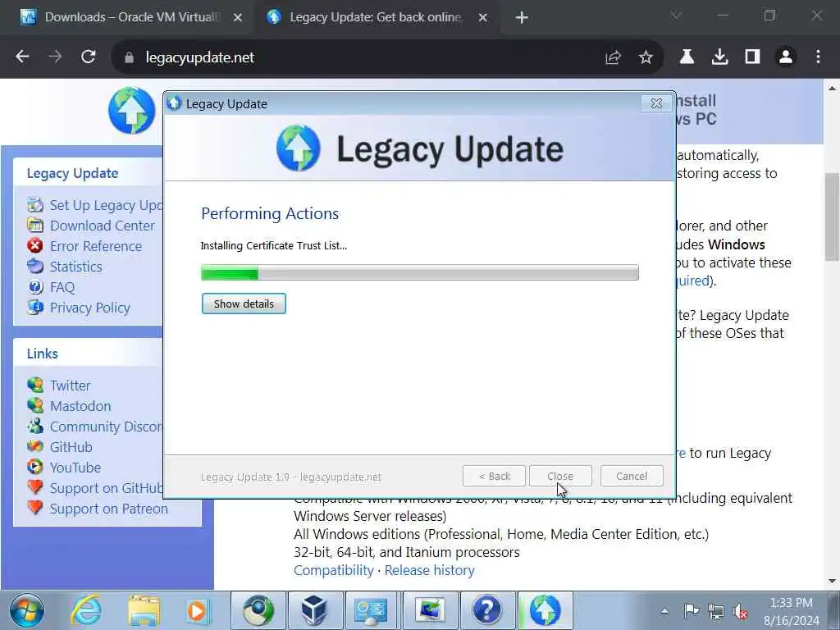Open VirtualBox cube icon on taskbar

[x=314, y=610]
